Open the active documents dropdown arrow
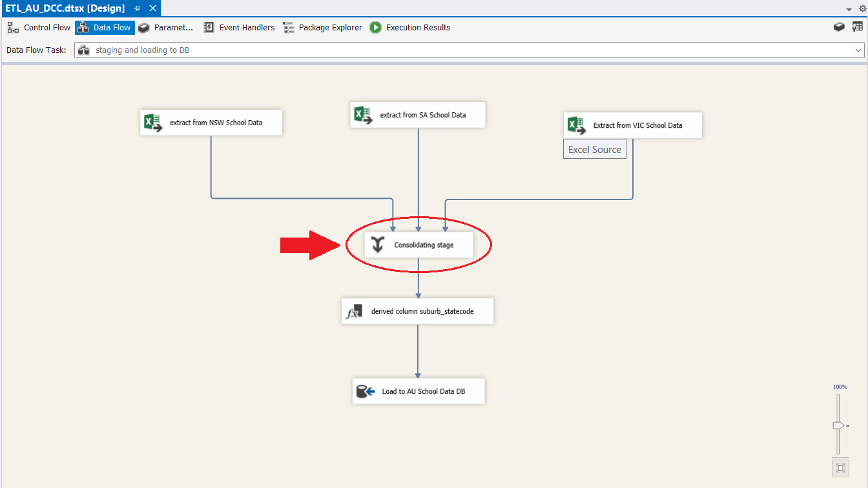Viewport: 868px width, 488px height. click(x=849, y=9)
